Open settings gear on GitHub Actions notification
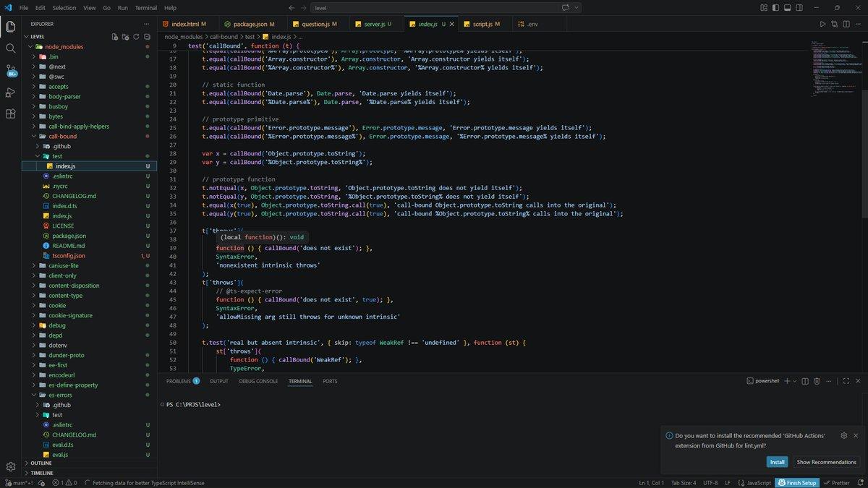This screenshot has height=488, width=868. (843, 435)
